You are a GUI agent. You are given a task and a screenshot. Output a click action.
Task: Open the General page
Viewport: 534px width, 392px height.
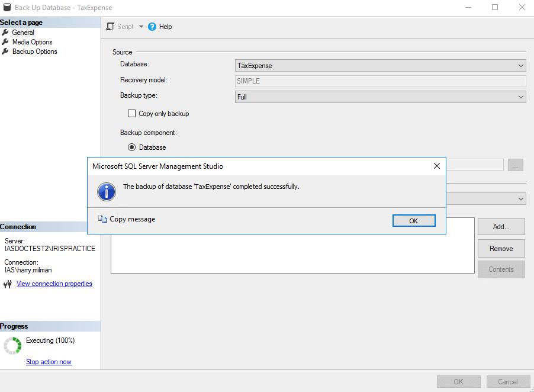[x=23, y=33]
